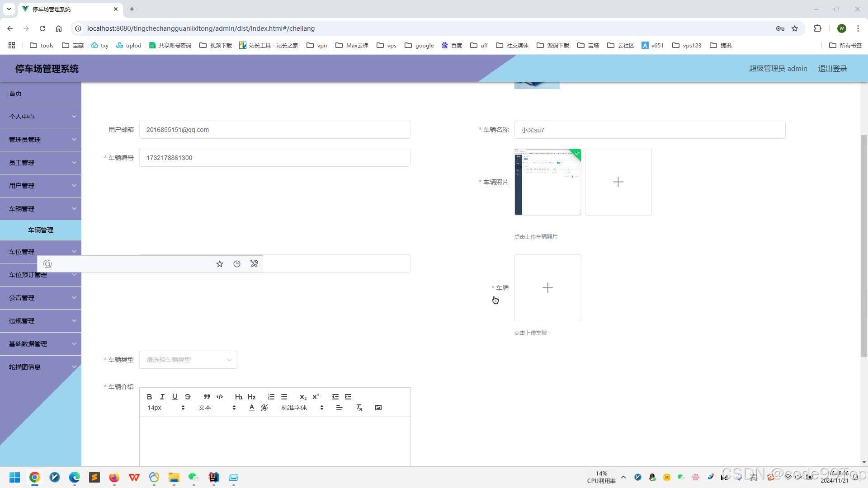Click the 车辆名称 input field
Viewport: 868px width, 488px height.
point(649,130)
